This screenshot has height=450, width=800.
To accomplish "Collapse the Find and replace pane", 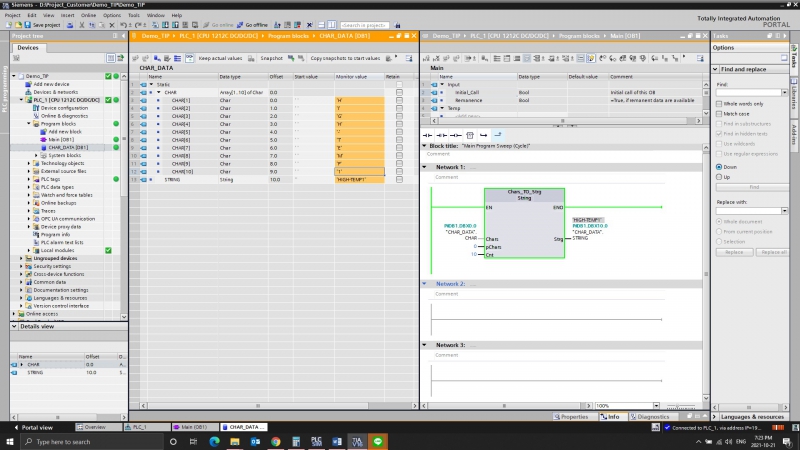I will tap(716, 69).
